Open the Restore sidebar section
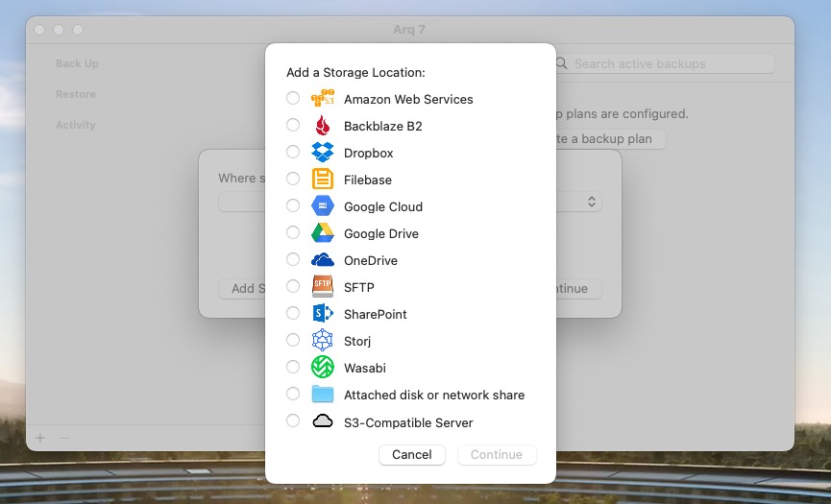The image size is (831, 504). [x=76, y=94]
